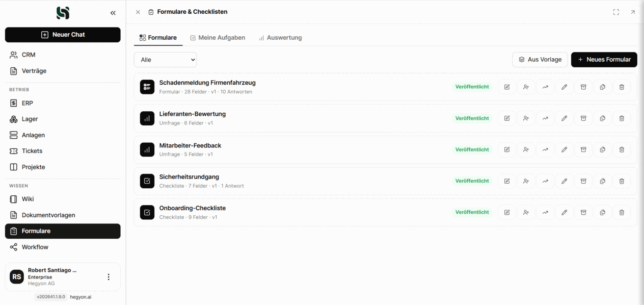Close the Formulare & Checklisten panel
Image resolution: width=644 pixels, height=305 pixels.
pos(138,12)
